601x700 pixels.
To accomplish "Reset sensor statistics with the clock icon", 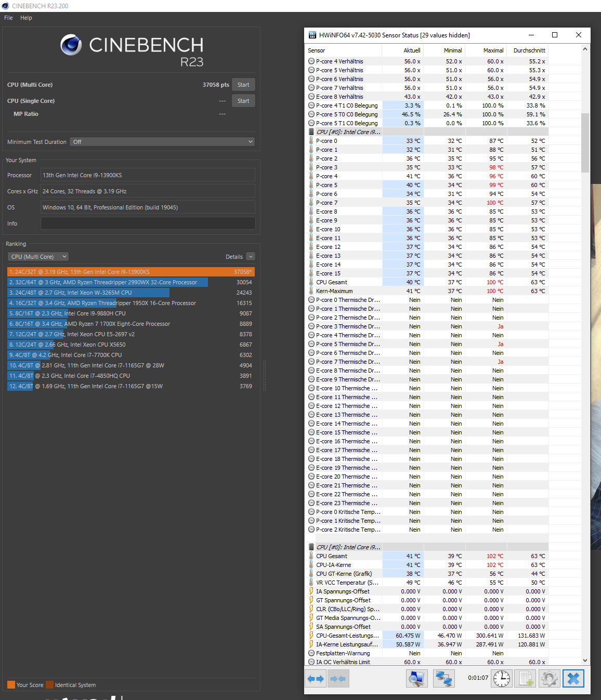I will coord(502,678).
